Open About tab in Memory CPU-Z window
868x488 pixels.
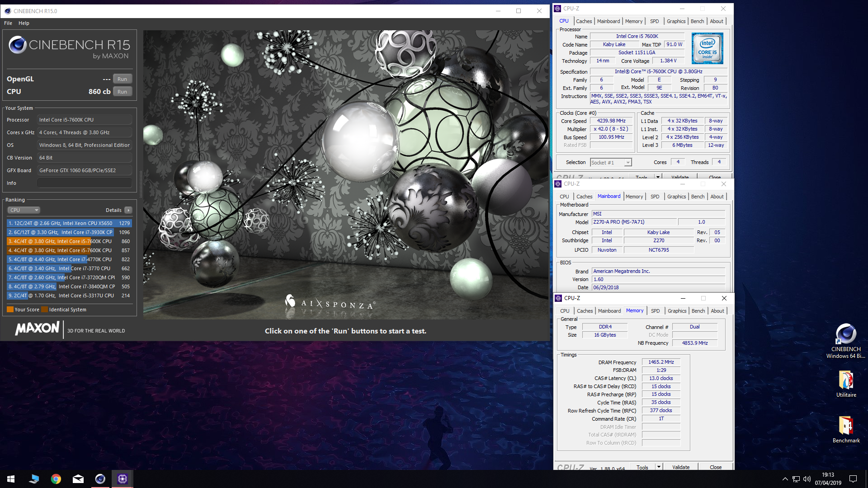tap(717, 311)
